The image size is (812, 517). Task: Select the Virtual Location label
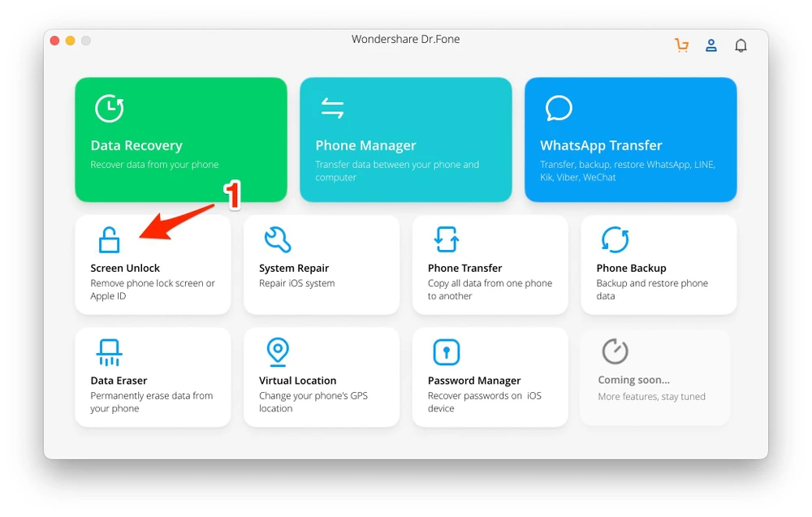(297, 381)
